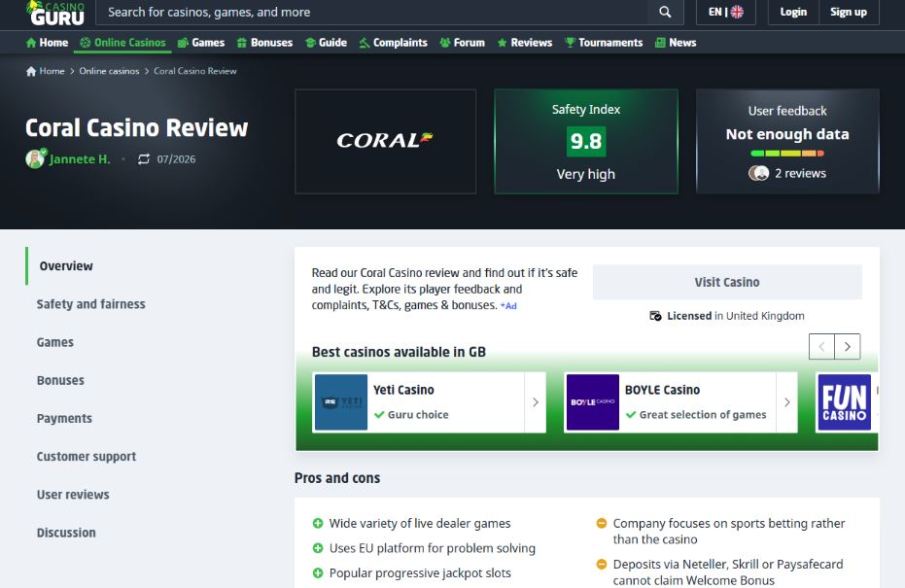Jump to Safety and fairness section

coord(90,304)
